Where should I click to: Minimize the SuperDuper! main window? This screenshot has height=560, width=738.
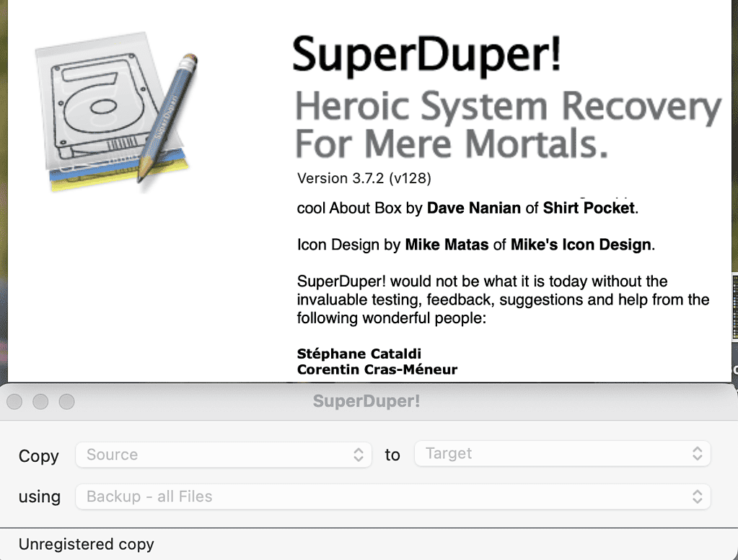point(40,401)
